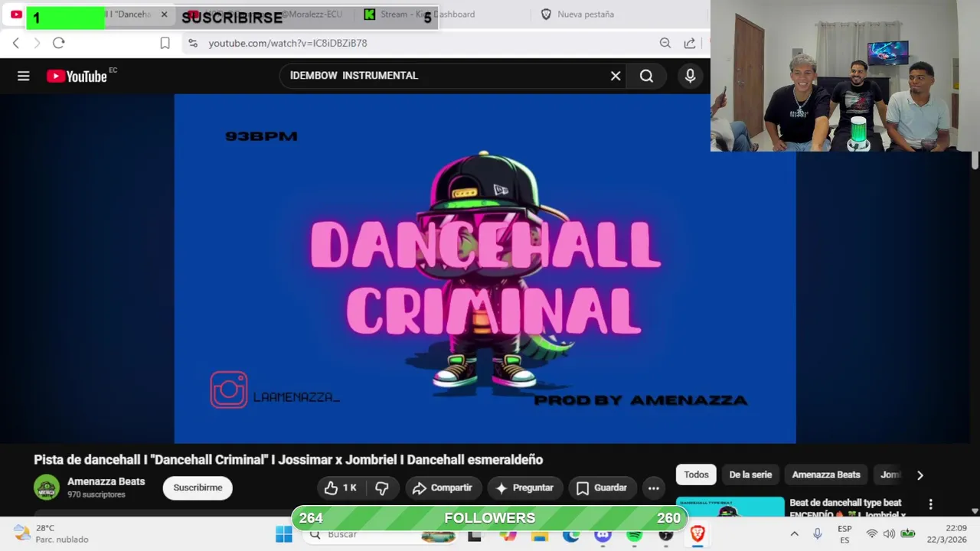
Task: Open recommended Beat de dancehall thumbnail
Action: click(x=730, y=506)
